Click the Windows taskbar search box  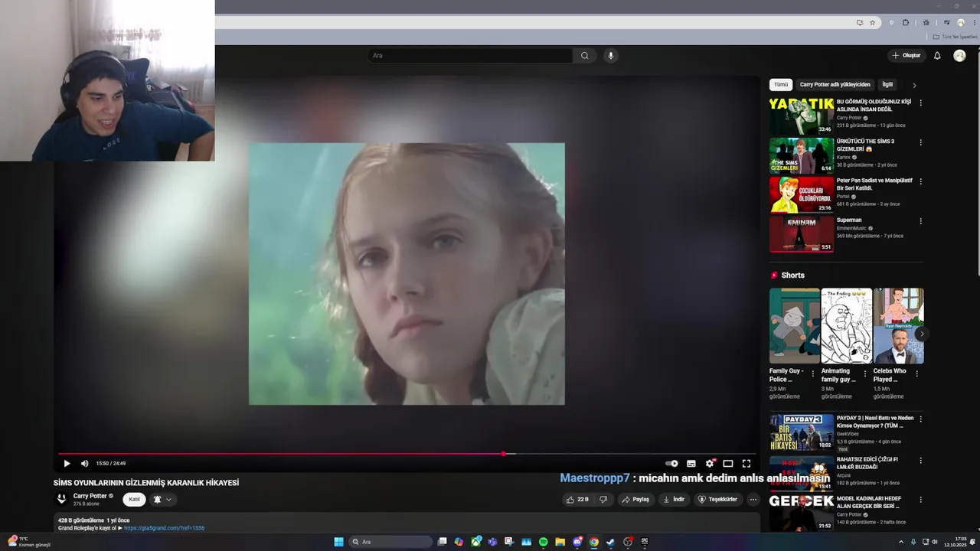(x=390, y=542)
